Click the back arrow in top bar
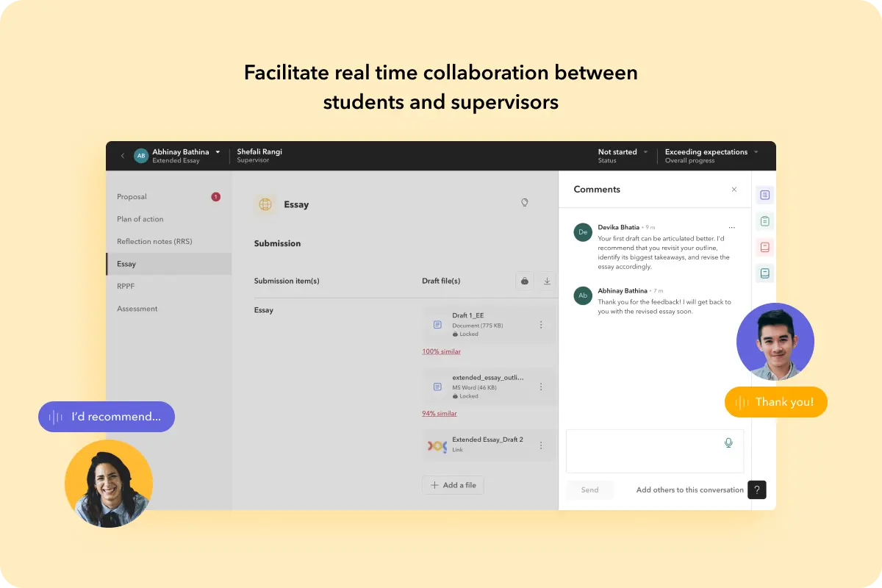The height and width of the screenshot is (588, 882). pyautogui.click(x=123, y=156)
